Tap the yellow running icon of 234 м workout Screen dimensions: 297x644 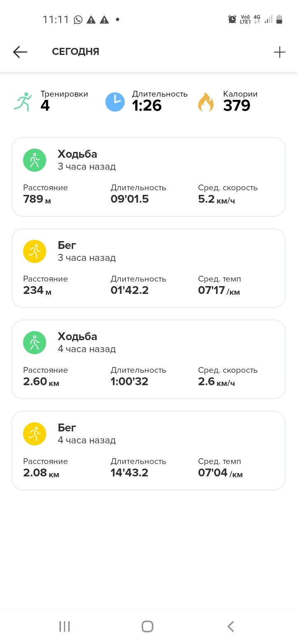tap(35, 251)
